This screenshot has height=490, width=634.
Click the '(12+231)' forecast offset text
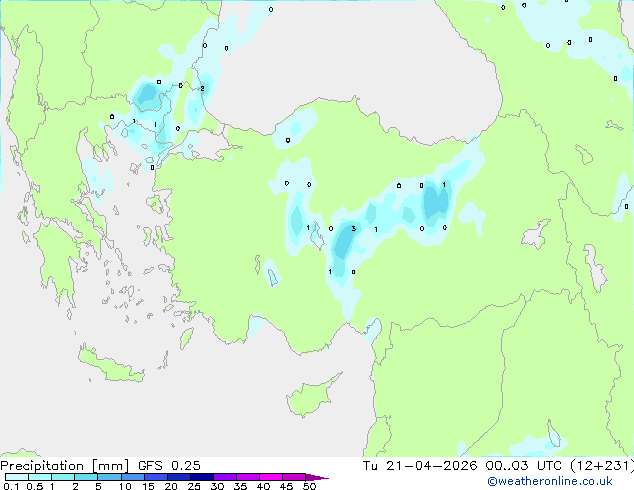(602, 466)
